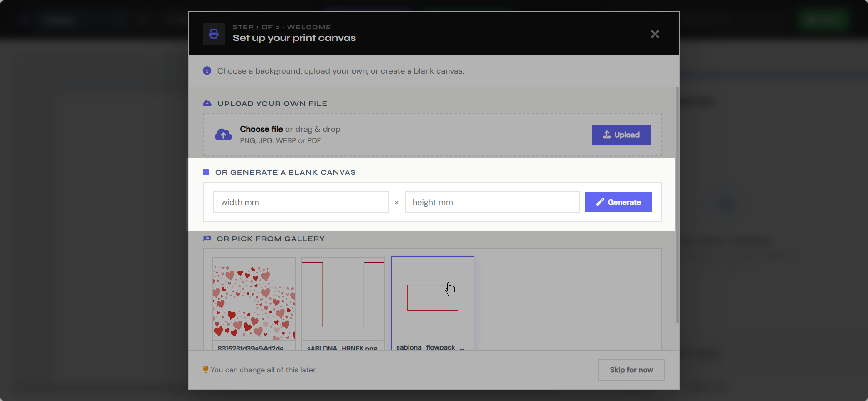Click the Choose file link text
The width and height of the screenshot is (868, 401).
click(261, 129)
